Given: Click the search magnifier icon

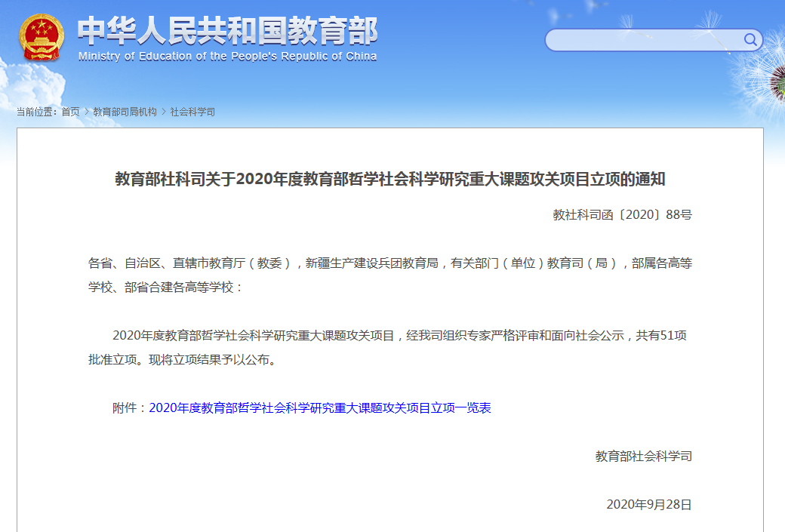Looking at the screenshot, I should 750,39.
